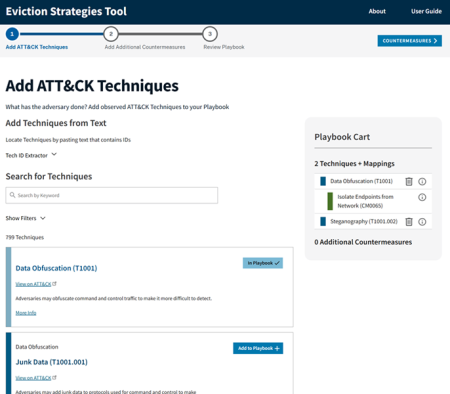This screenshot has height=394, width=450.
Task: Click the Eviction Strategies Tool title
Action: click(x=66, y=11)
